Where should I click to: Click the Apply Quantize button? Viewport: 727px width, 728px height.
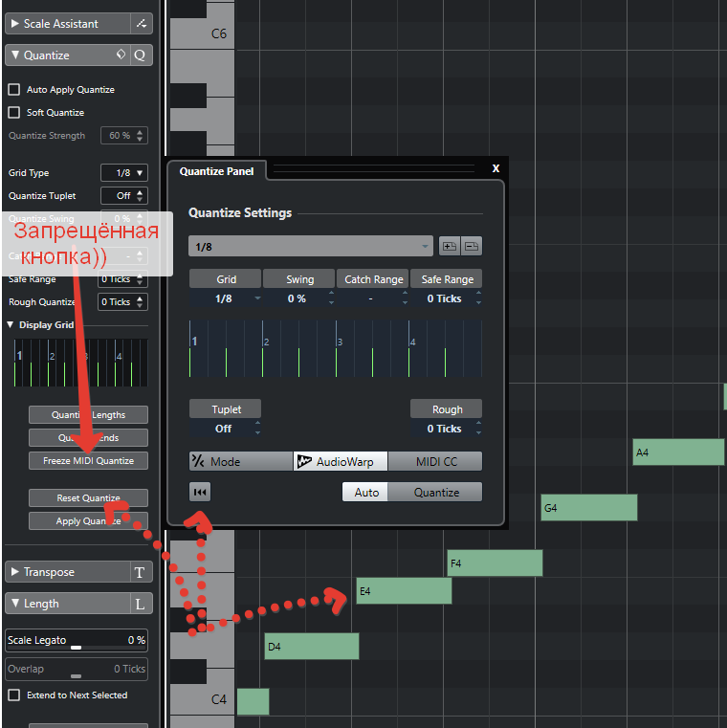[x=88, y=521]
